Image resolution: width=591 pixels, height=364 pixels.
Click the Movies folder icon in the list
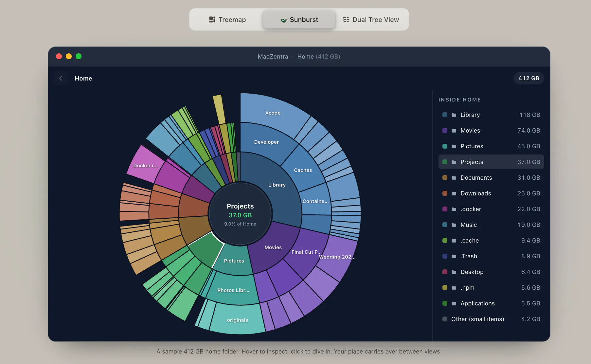pos(454,131)
